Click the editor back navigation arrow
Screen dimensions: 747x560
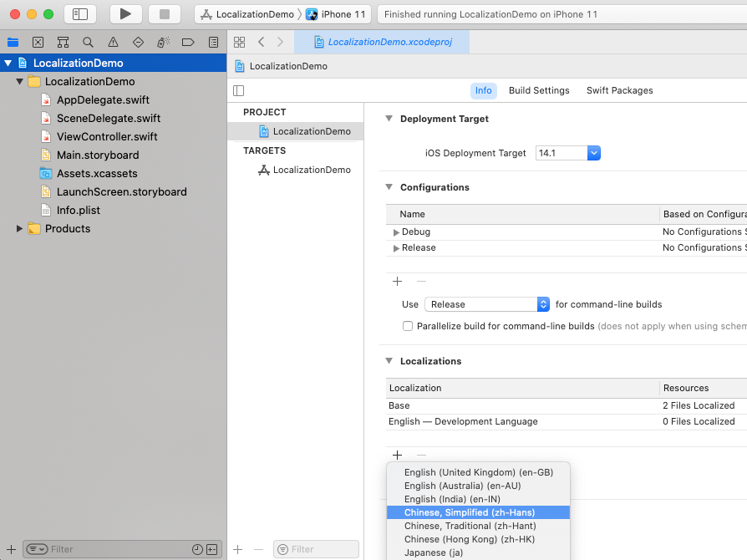(262, 42)
